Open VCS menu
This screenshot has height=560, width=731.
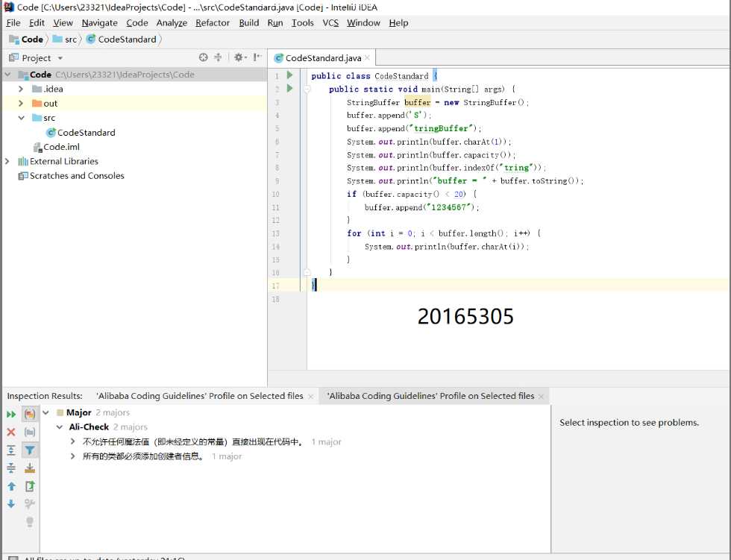click(330, 23)
